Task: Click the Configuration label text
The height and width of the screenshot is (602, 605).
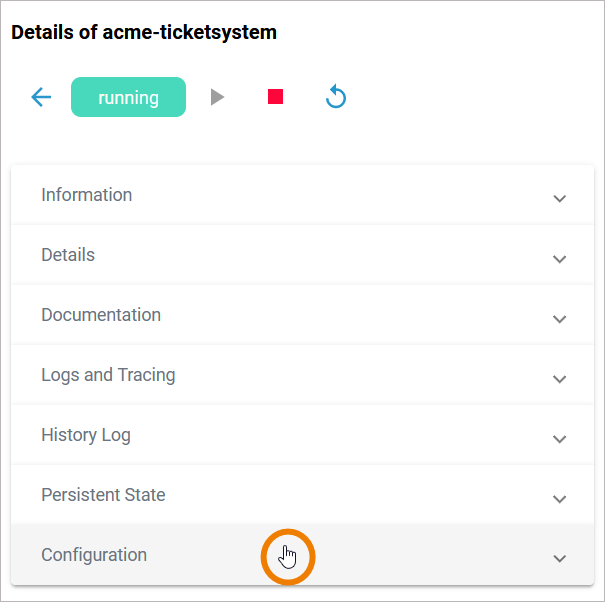Action: 94,555
